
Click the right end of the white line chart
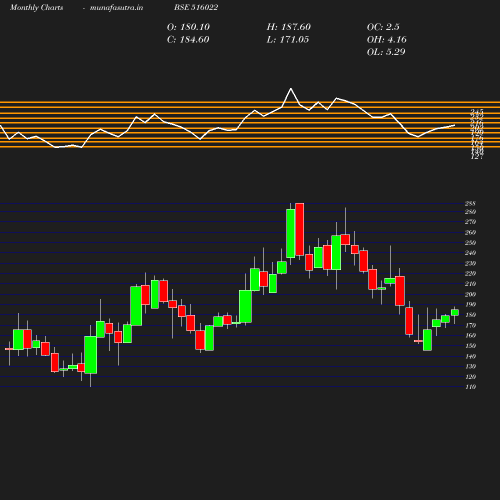(454, 125)
